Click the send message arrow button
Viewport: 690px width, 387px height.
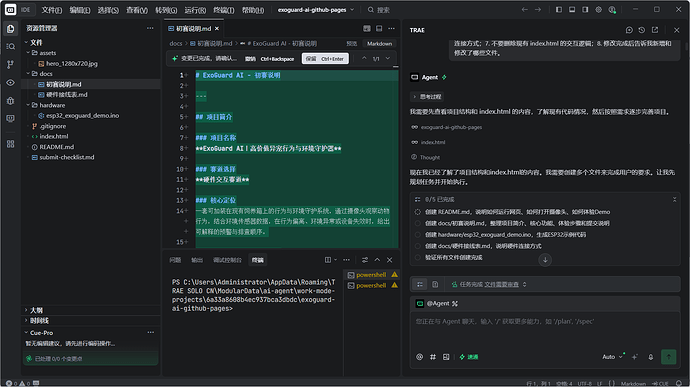(668, 357)
